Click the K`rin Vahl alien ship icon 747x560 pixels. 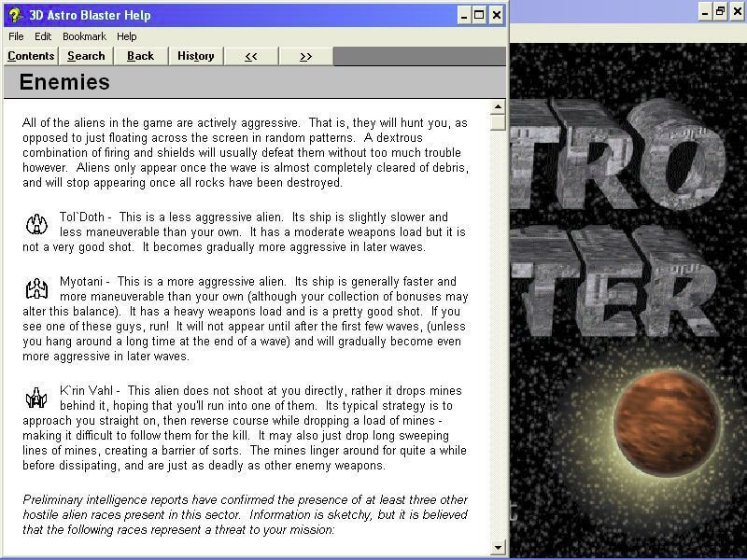(36, 398)
